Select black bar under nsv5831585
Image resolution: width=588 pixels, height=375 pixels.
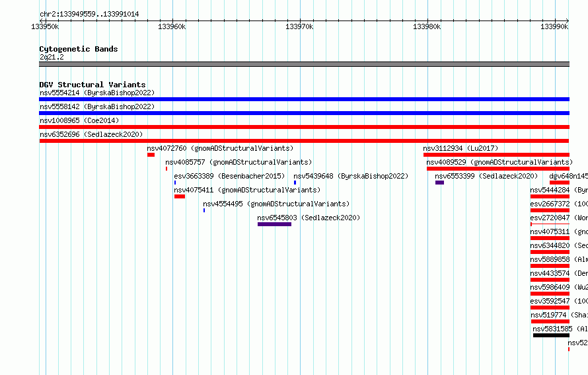pyautogui.click(x=551, y=335)
